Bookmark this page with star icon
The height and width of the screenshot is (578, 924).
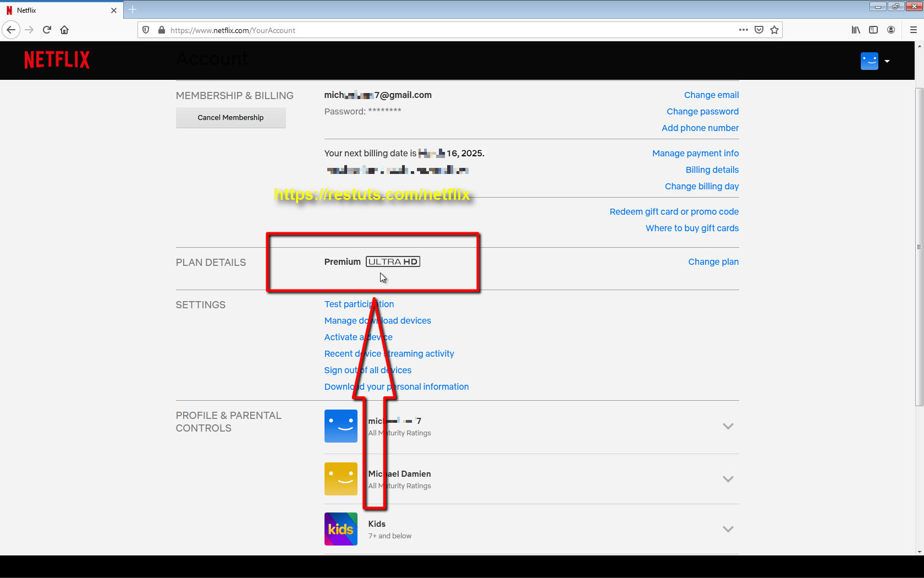coord(774,30)
